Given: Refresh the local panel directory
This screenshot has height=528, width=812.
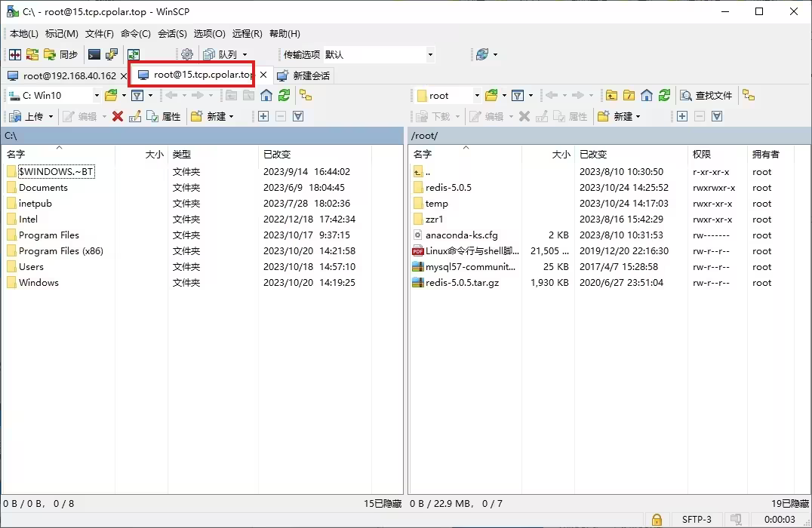Looking at the screenshot, I should (284, 95).
